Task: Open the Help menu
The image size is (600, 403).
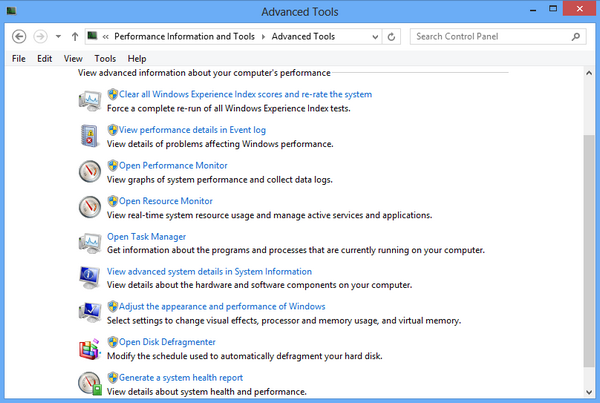Action: click(137, 59)
